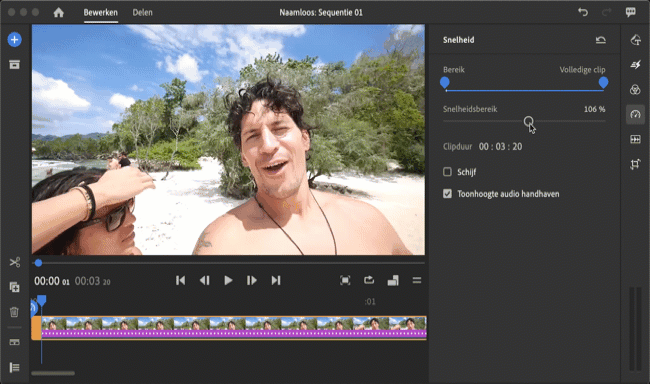Image resolution: width=650 pixels, height=384 pixels.
Task: Click the blue plus add media button
Action: point(15,40)
